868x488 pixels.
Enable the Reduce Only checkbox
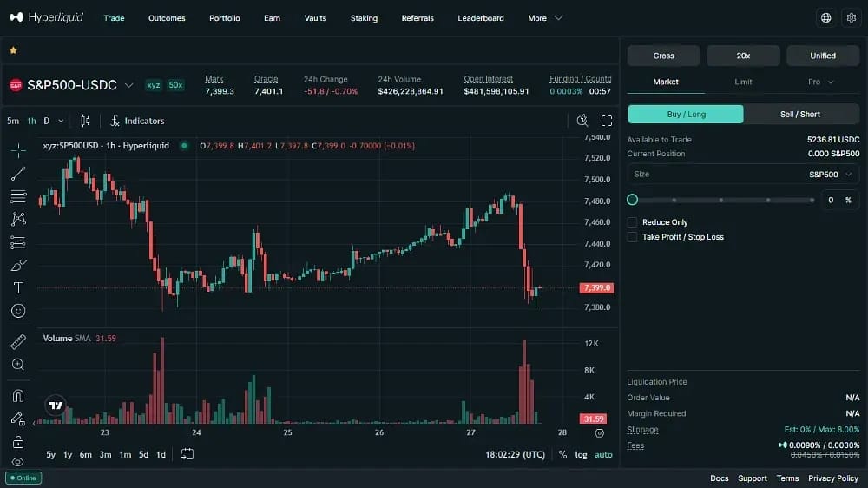[632, 222]
